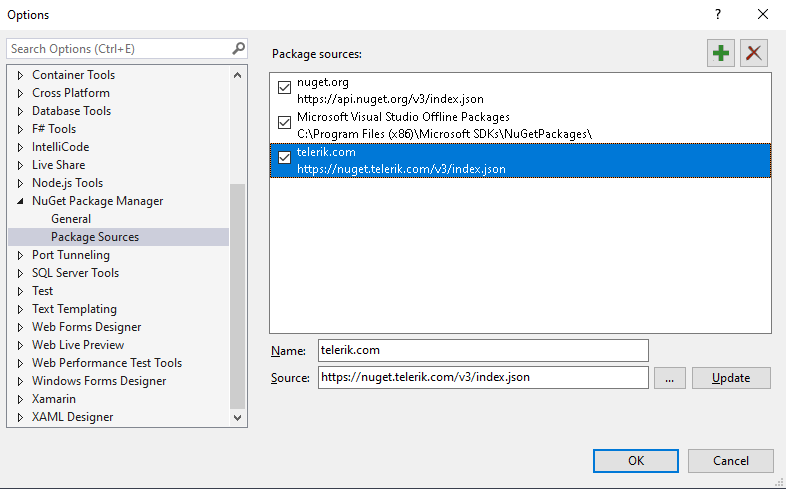The image size is (786, 489).
Task: Expand the Xamarin options node
Action: click(x=19, y=399)
